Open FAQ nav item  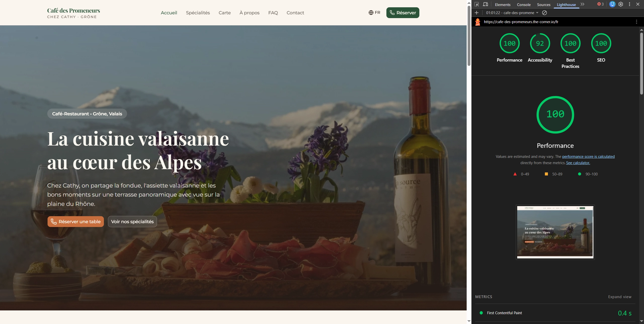273,13
